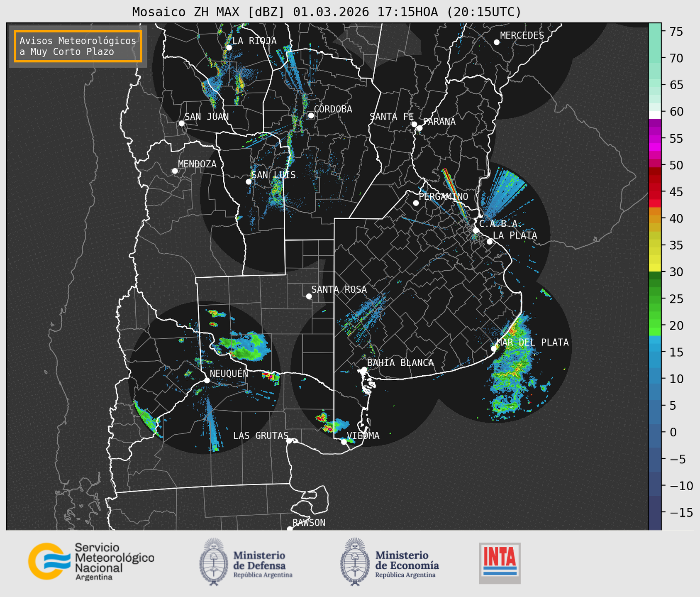The image size is (700, 597).
Task: Click the Mercedes city marker dot
Action: click(497, 42)
